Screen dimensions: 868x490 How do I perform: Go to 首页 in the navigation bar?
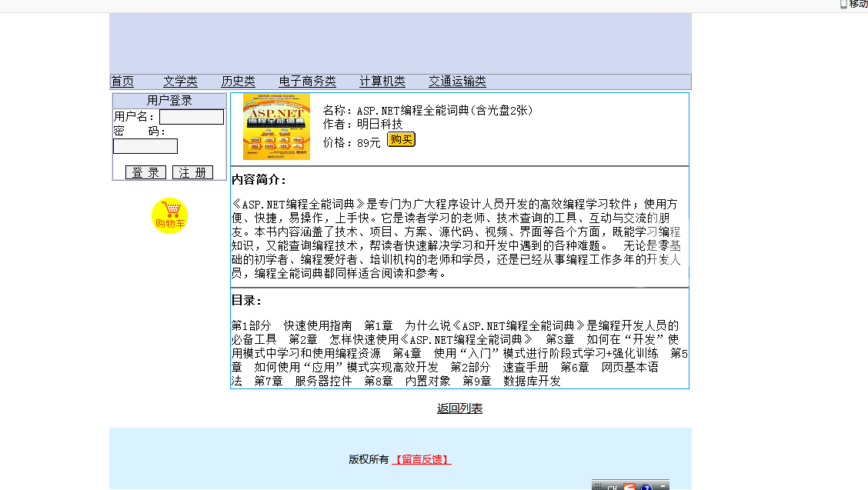tap(122, 82)
